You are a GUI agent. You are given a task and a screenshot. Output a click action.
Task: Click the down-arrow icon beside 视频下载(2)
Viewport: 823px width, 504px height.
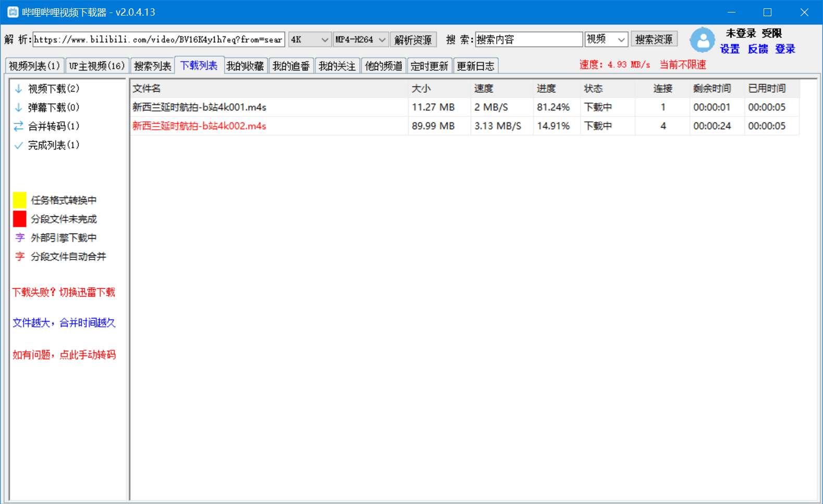point(19,89)
